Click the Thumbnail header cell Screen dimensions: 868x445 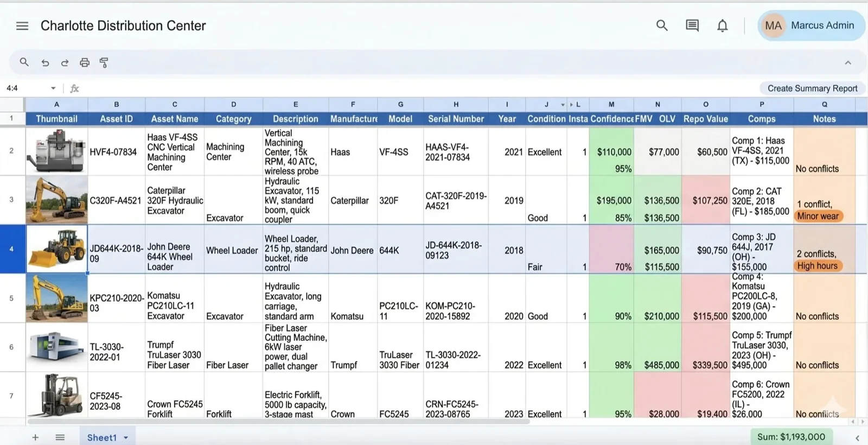(56, 119)
